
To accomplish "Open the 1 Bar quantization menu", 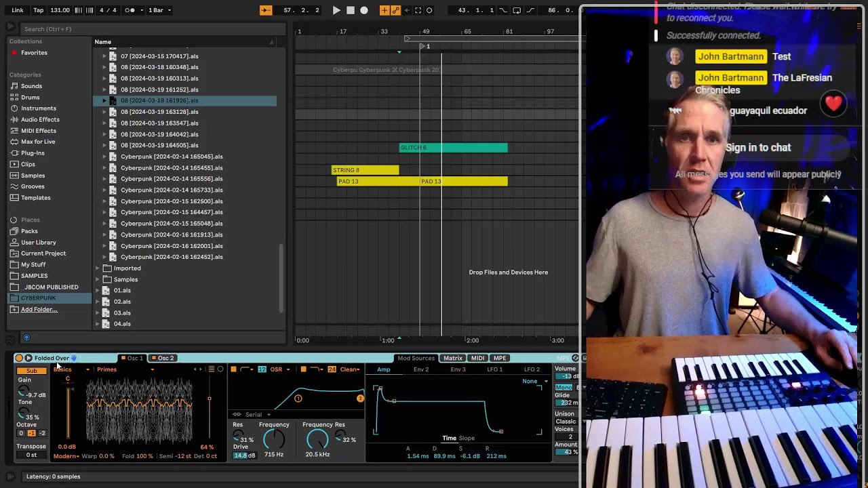I will pyautogui.click(x=158, y=10).
